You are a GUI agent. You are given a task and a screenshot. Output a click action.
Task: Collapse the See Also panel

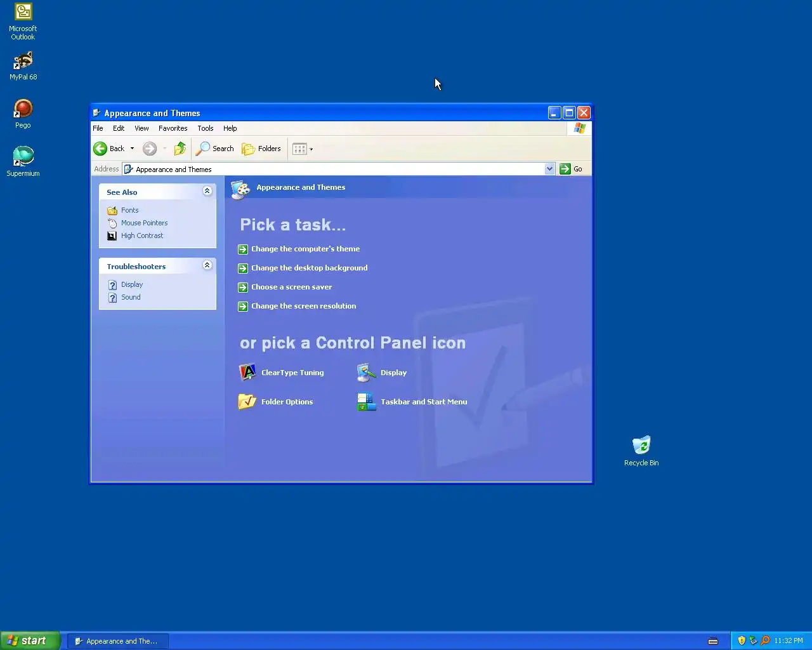point(207,191)
